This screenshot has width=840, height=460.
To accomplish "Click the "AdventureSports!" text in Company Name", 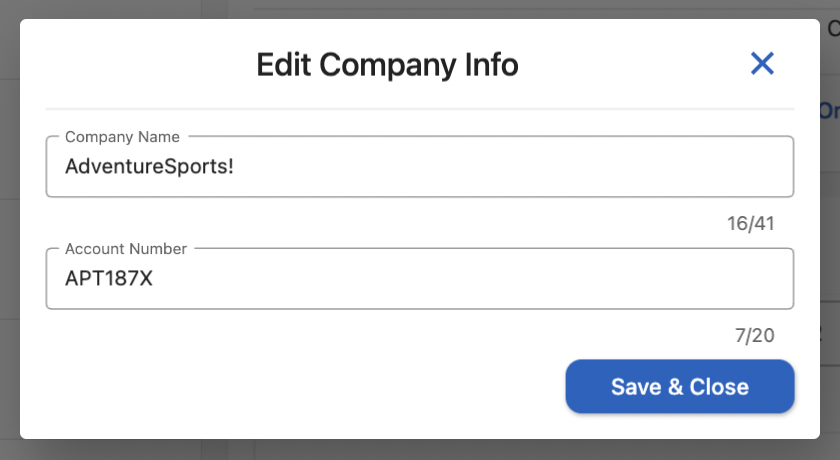I will point(149,167).
